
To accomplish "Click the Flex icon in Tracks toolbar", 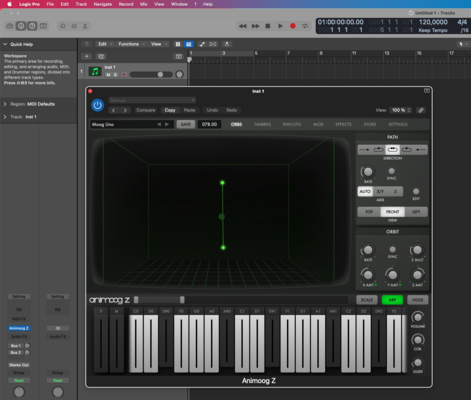I will (x=213, y=44).
